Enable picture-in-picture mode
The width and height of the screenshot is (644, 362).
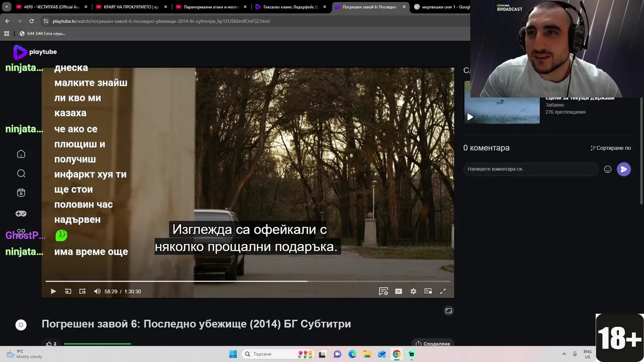(x=428, y=291)
